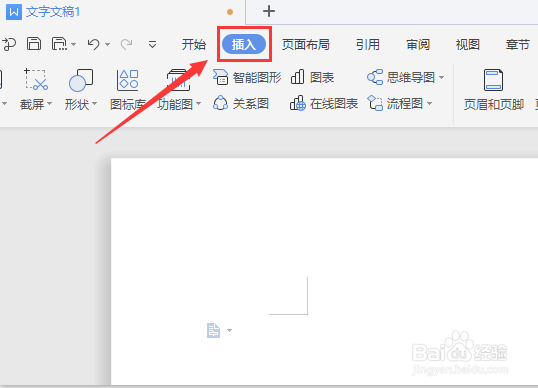Click the Save icon in quick access toolbar
Viewport: 538px width, 388px height.
point(34,44)
